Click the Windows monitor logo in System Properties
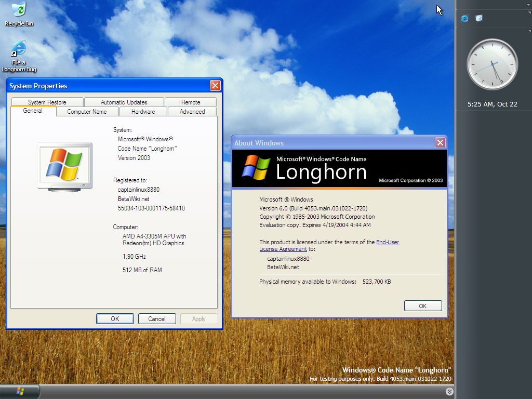This screenshot has width=532, height=399. [65, 167]
